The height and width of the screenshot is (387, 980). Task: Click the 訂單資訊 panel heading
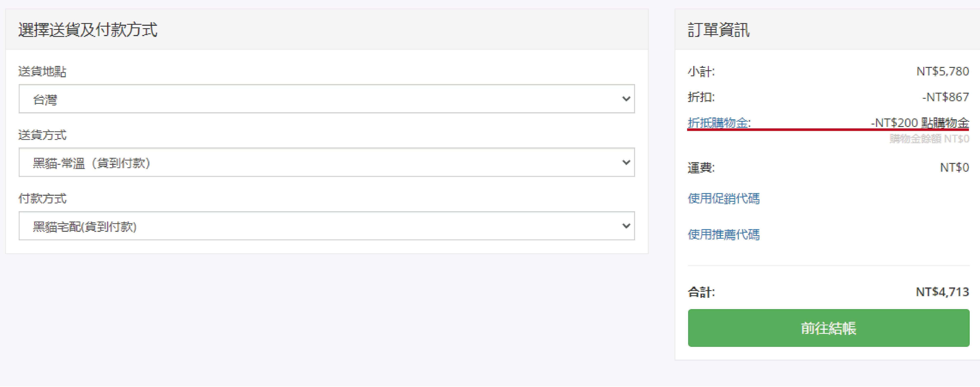click(x=718, y=30)
